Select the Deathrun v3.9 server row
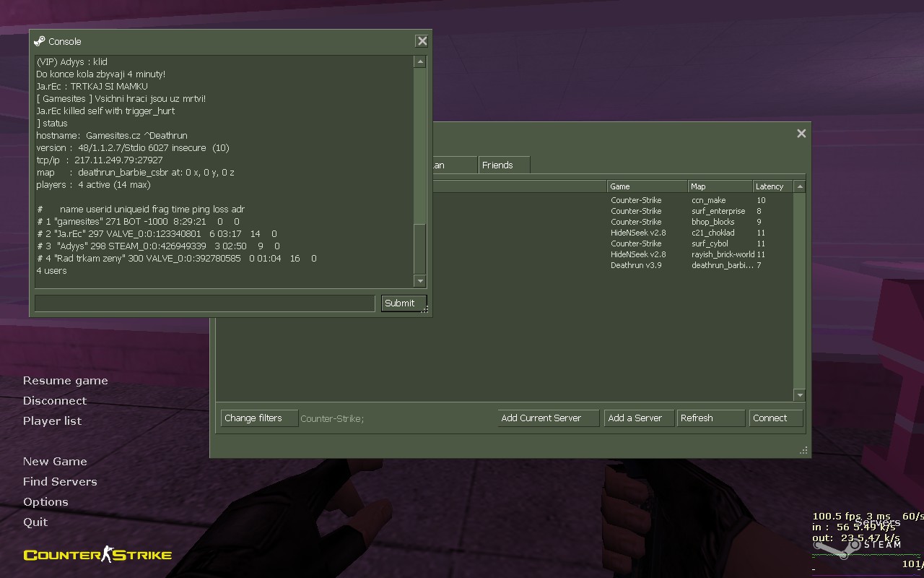Screen dimensions: 924x578 pyautogui.click(x=613, y=265)
